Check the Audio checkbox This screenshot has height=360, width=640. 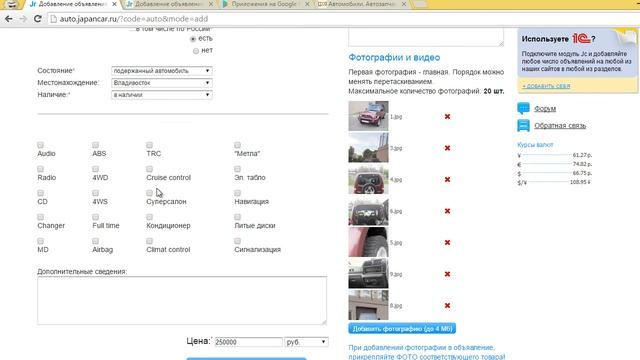(40, 145)
